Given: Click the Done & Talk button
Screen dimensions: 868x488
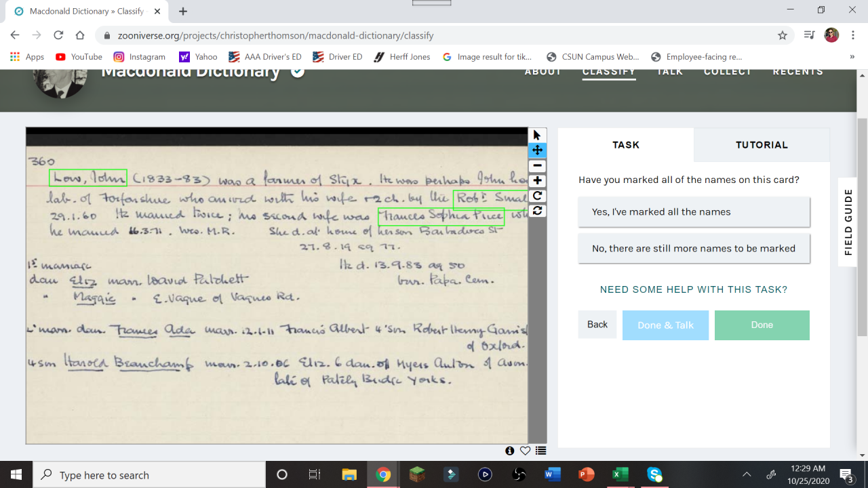Looking at the screenshot, I should (x=665, y=325).
